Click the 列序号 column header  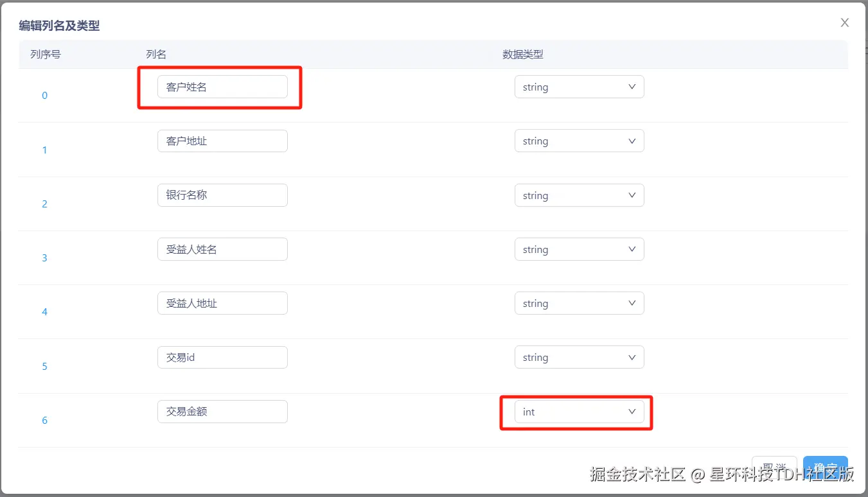[x=44, y=54]
